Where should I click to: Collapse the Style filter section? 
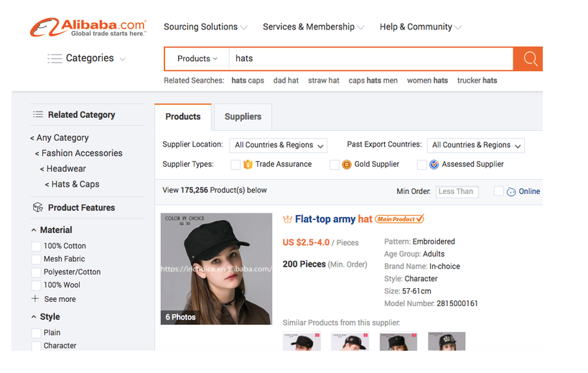point(34,317)
